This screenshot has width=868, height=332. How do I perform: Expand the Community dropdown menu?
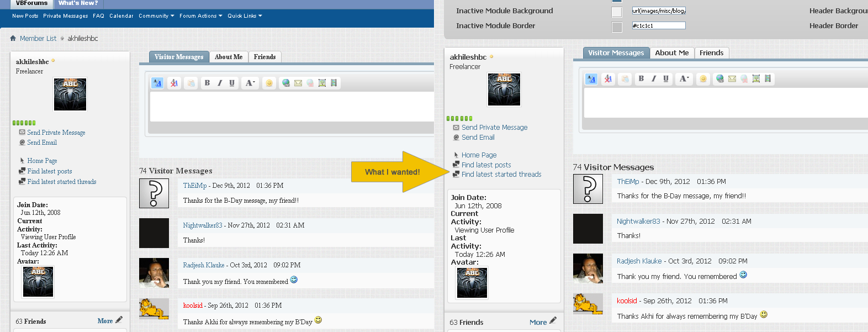point(156,16)
